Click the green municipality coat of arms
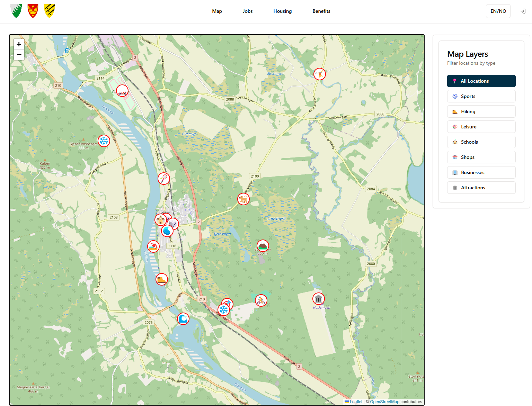The height and width of the screenshot is (406, 532). pyautogui.click(x=16, y=11)
